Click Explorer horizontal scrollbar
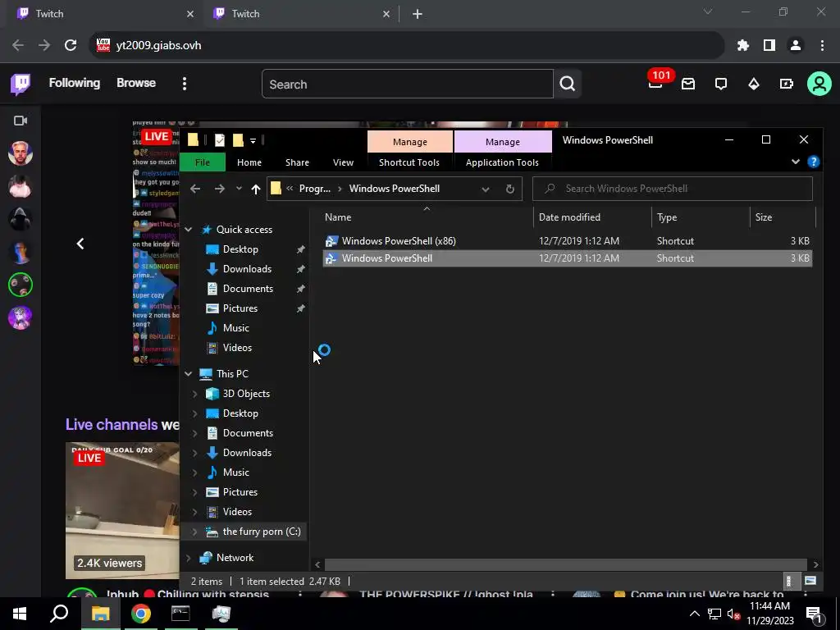The height and width of the screenshot is (630, 840). point(566,564)
